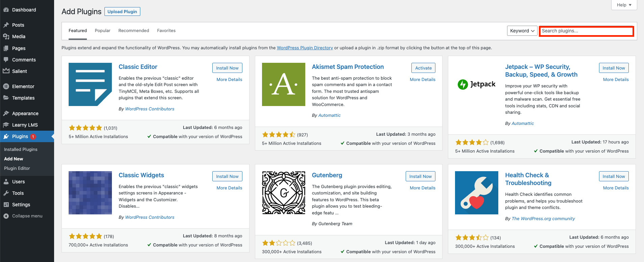Open More Details for Classic Editor

(229, 80)
